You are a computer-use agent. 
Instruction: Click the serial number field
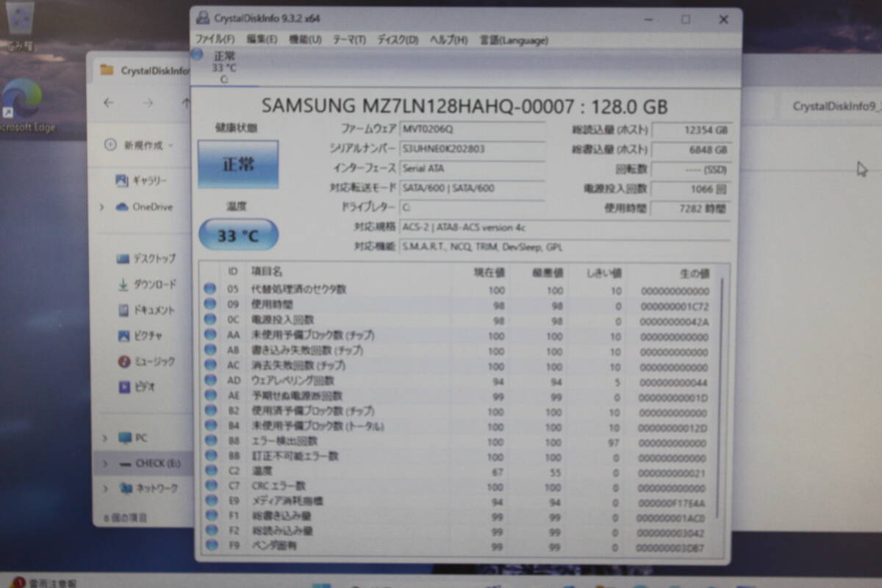point(473,148)
